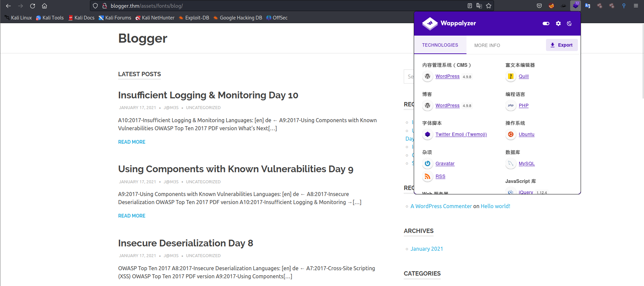Reload the current page
Image resolution: width=644 pixels, height=286 pixels.
click(33, 6)
